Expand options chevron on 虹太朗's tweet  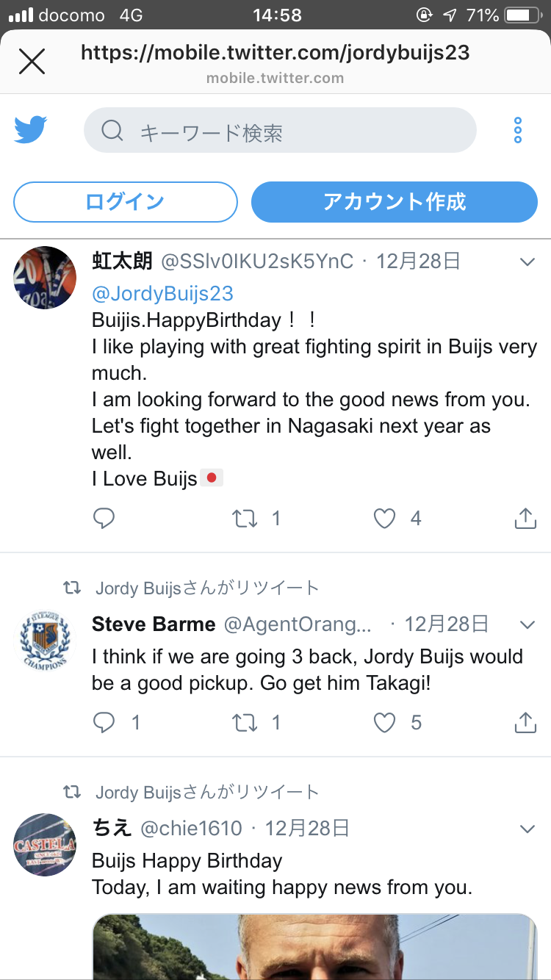point(527,262)
